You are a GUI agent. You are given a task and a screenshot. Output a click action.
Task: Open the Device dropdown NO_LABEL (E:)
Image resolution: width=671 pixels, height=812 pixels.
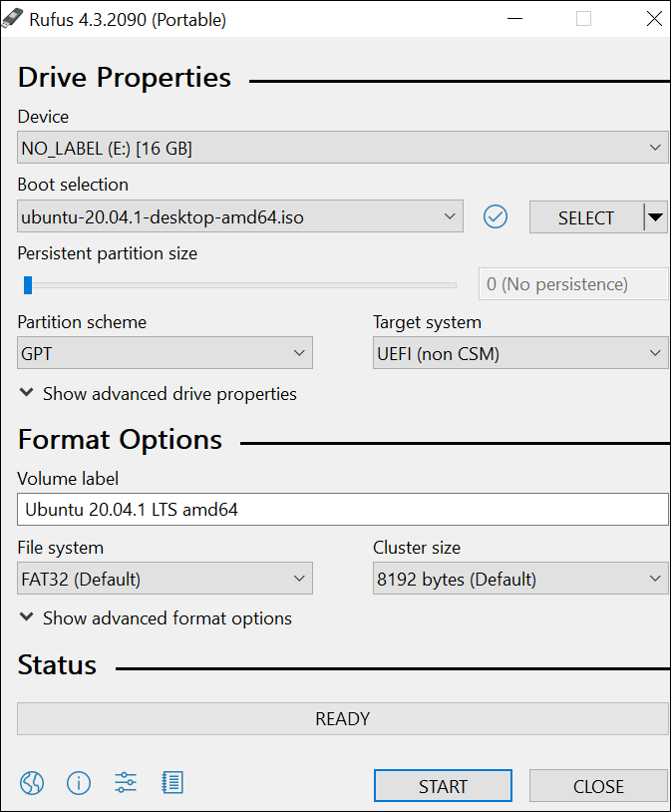tap(343, 148)
